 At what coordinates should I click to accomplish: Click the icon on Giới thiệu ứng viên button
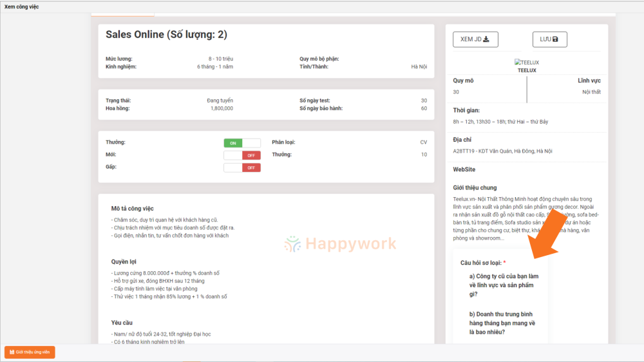click(x=12, y=352)
